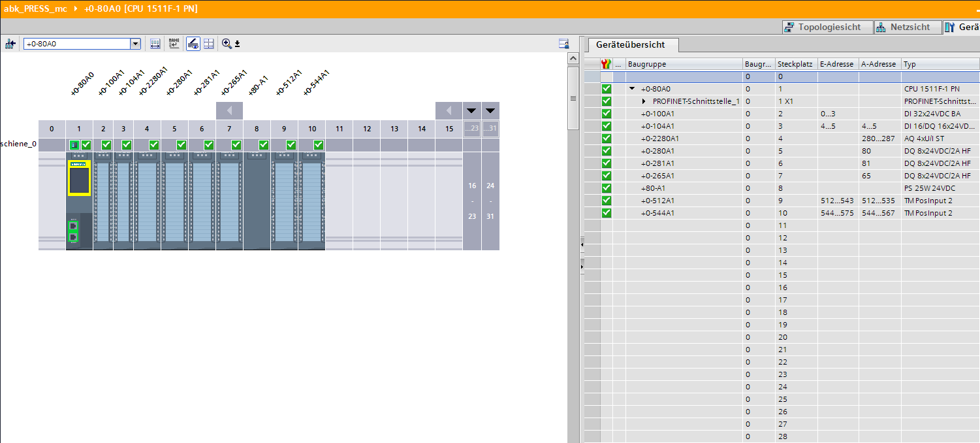Click the left collapse arrow on the panel splitter
980x443 pixels.
click(582, 244)
